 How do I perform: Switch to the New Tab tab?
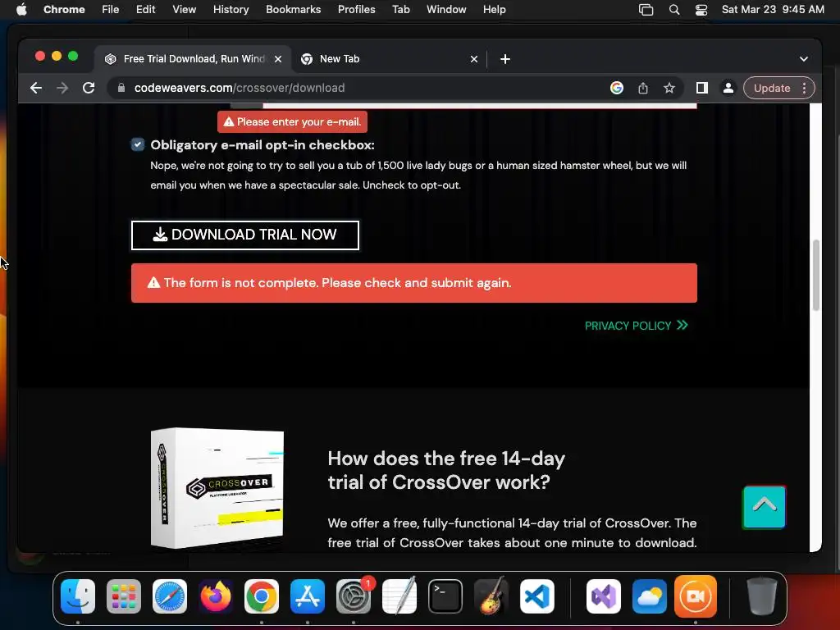click(x=390, y=59)
